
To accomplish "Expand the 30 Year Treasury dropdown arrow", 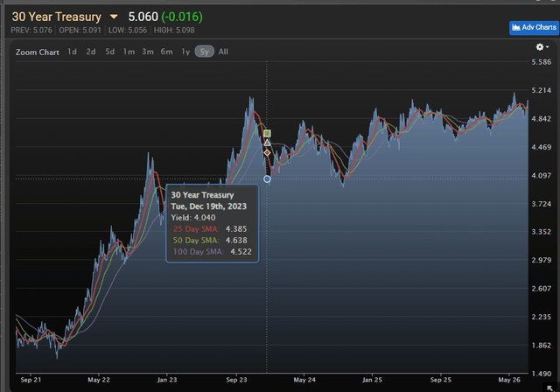I will (x=114, y=17).
